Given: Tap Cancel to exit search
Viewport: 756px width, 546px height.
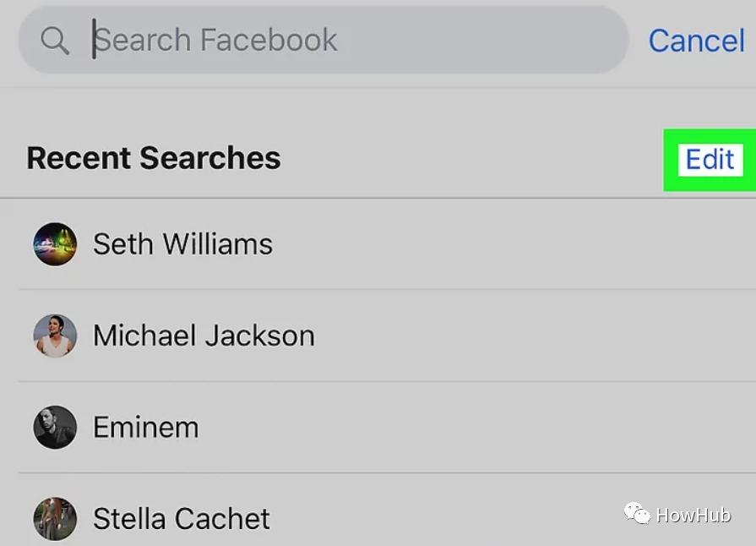Looking at the screenshot, I should tap(696, 40).
